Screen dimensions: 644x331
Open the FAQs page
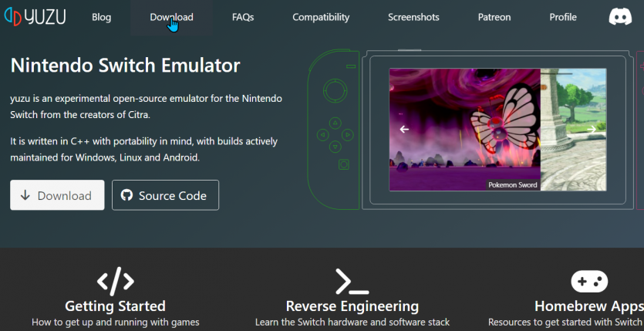[x=243, y=17]
